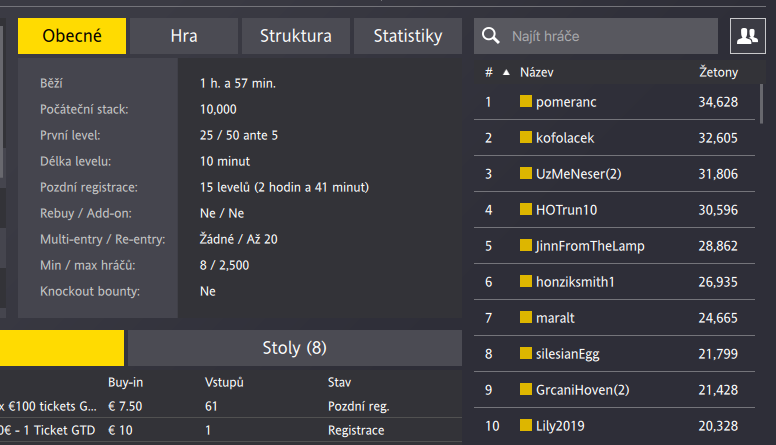Sort players by Žetony column header
Image resolution: width=776 pixels, height=445 pixels.
click(718, 72)
